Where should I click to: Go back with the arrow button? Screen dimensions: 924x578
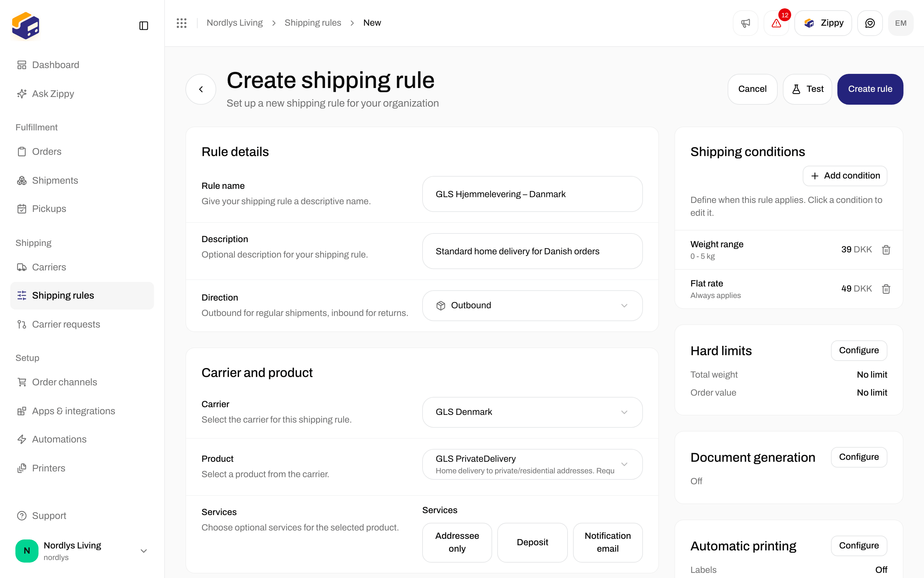coord(201,89)
